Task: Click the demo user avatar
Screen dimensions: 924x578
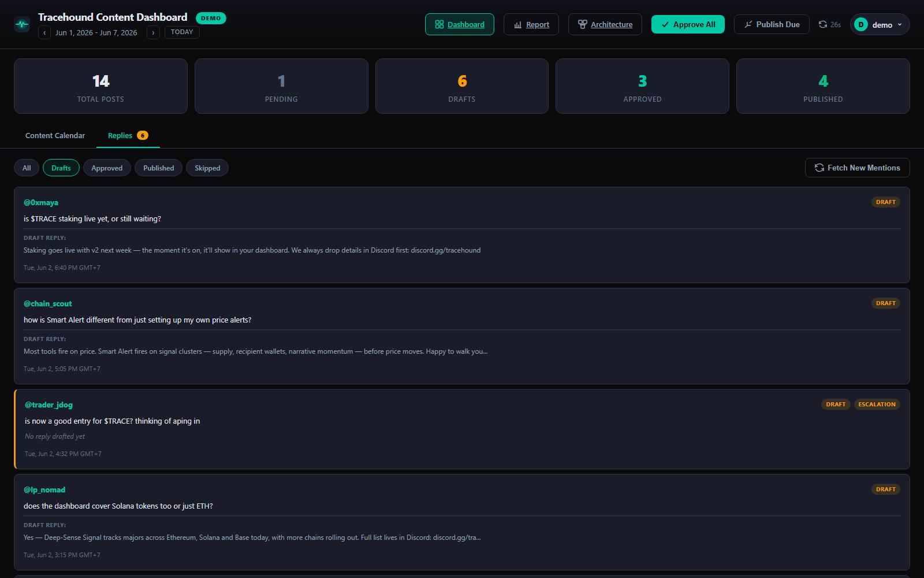Action: 861,24
